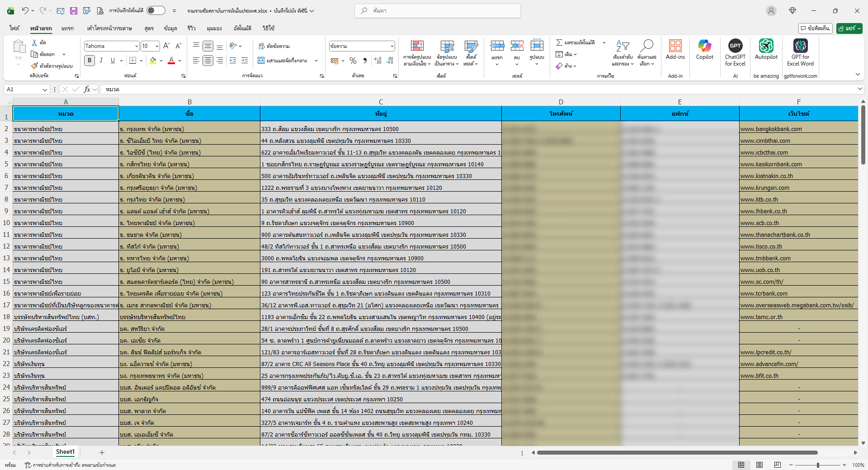This screenshot has width=868, height=470.
Task: Toggle Bold formatting
Action: tap(90, 61)
